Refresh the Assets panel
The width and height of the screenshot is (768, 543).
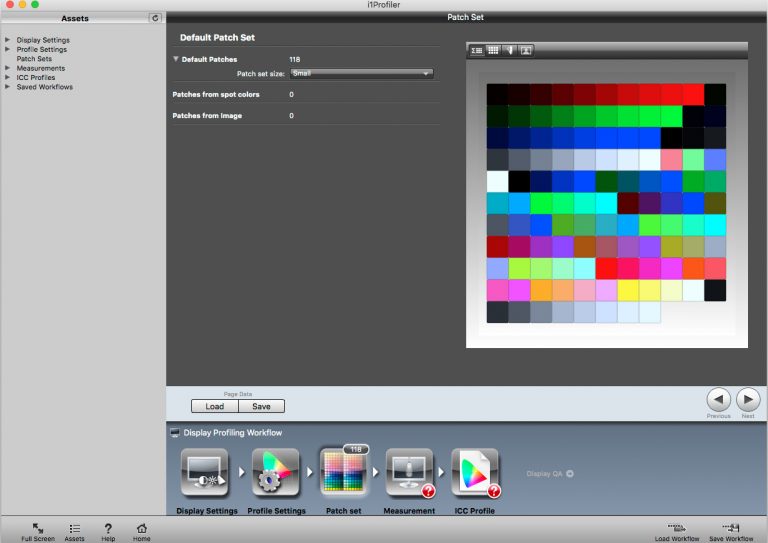(155, 18)
